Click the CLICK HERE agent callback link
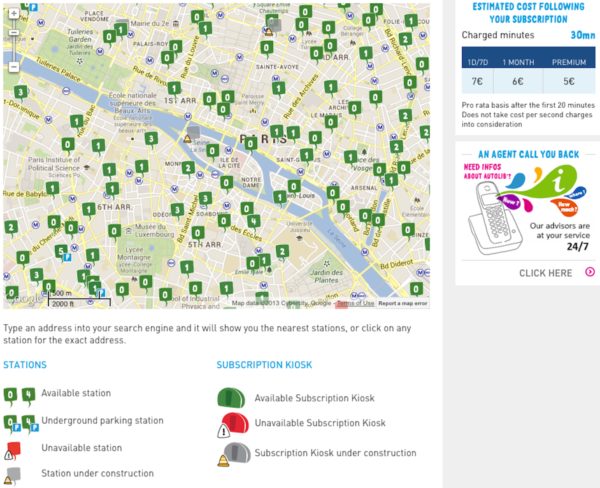This screenshot has height=488, width=600. pos(545,273)
